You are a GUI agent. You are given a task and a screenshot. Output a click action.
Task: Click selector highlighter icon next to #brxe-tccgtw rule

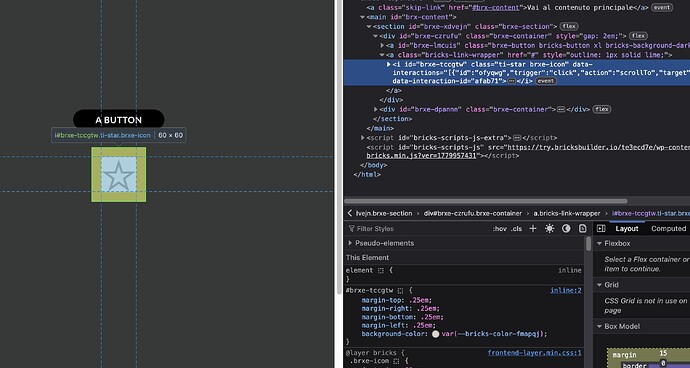tap(400, 291)
